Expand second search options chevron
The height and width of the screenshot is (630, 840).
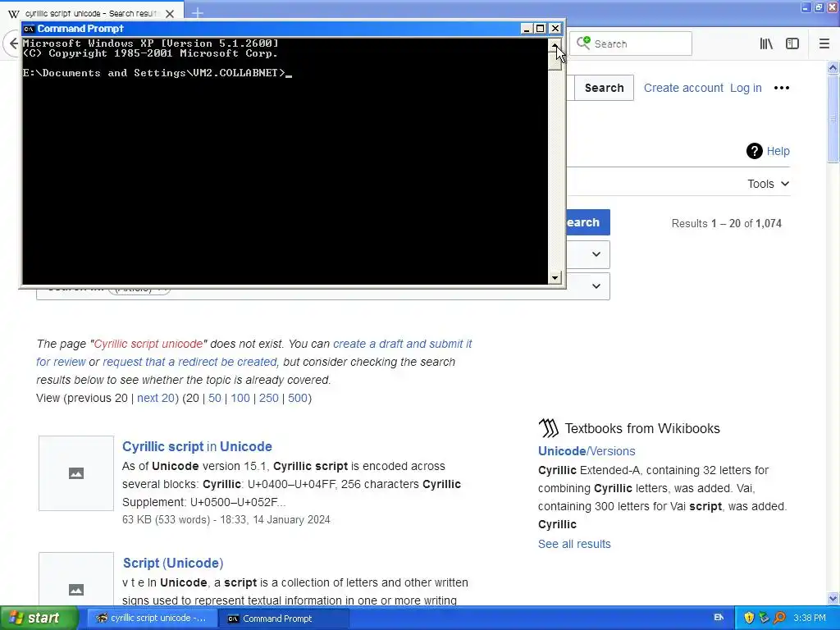(596, 286)
